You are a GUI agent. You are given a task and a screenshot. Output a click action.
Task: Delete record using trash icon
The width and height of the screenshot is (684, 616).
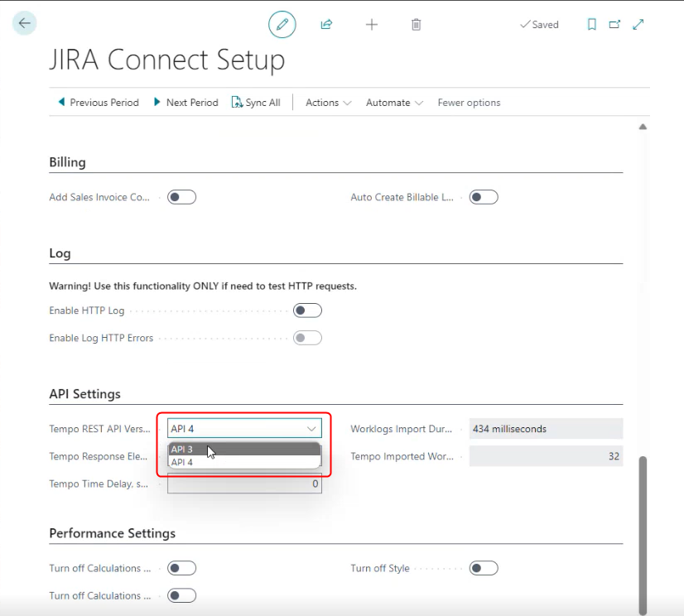click(417, 25)
